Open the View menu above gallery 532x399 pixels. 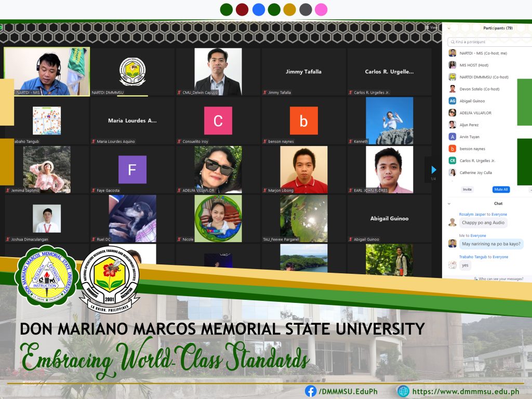[x=431, y=27]
